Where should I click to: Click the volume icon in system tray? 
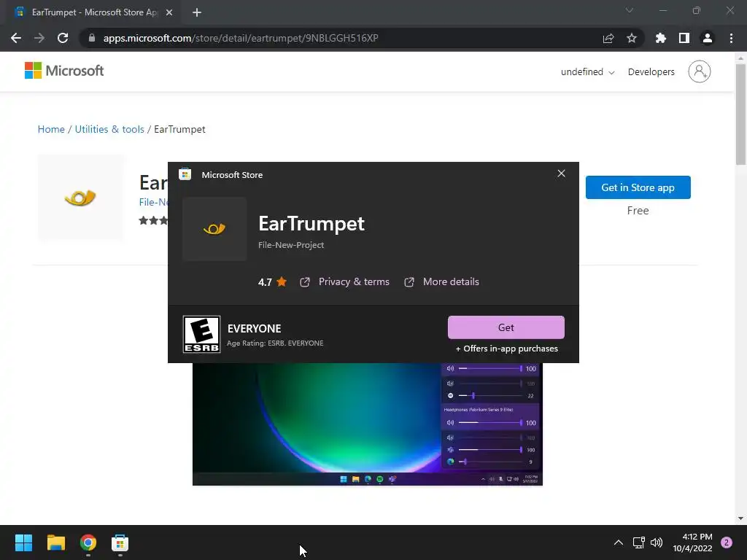[x=657, y=542]
